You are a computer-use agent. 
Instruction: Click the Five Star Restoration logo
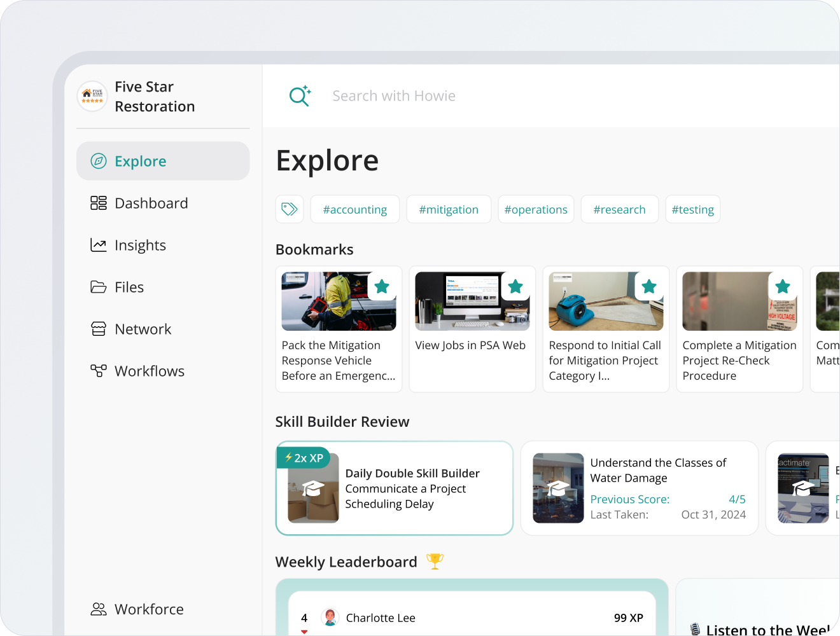point(92,96)
